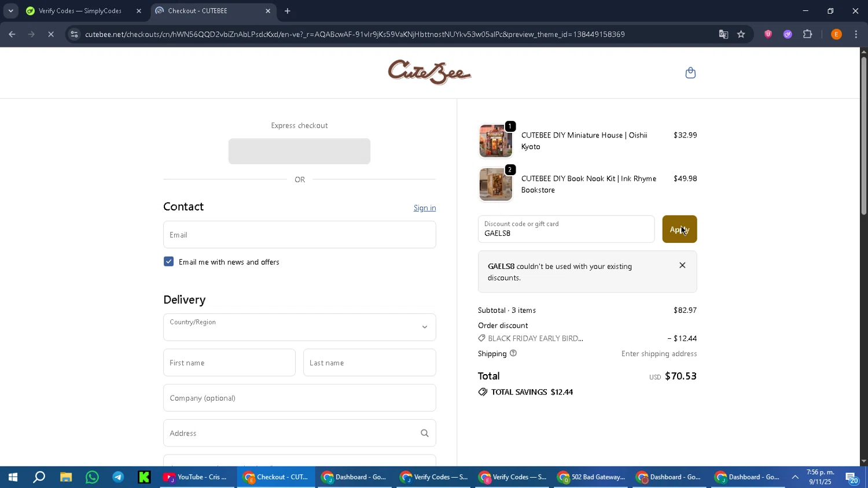Dismiss the GAELS8 discount error message
Viewport: 868px width, 488px height.
pos(682,265)
